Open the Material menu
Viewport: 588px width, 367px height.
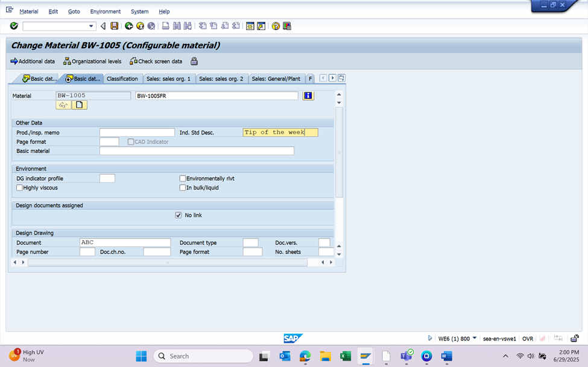[29, 11]
